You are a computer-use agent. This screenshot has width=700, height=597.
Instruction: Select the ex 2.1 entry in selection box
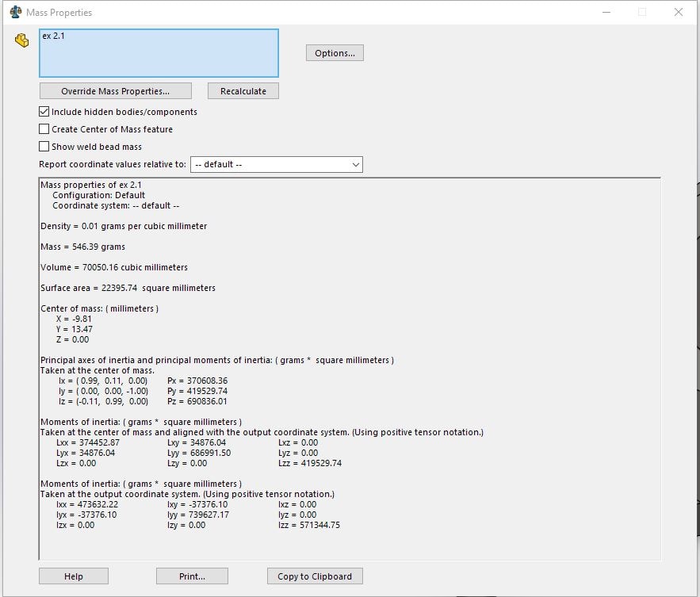(x=54, y=36)
